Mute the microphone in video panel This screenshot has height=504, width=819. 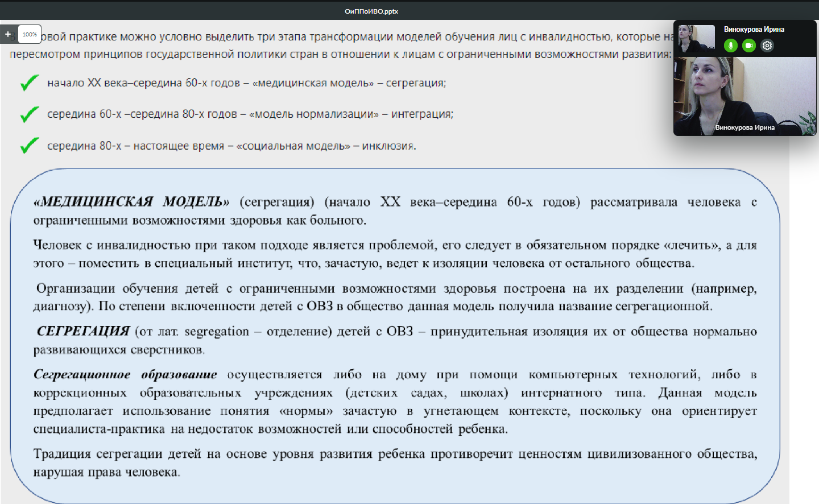tap(731, 46)
